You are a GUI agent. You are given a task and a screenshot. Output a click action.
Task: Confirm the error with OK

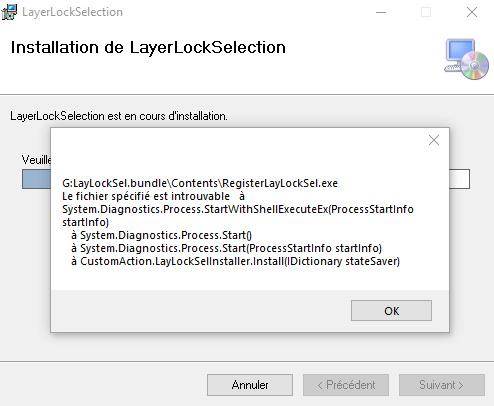click(x=391, y=311)
